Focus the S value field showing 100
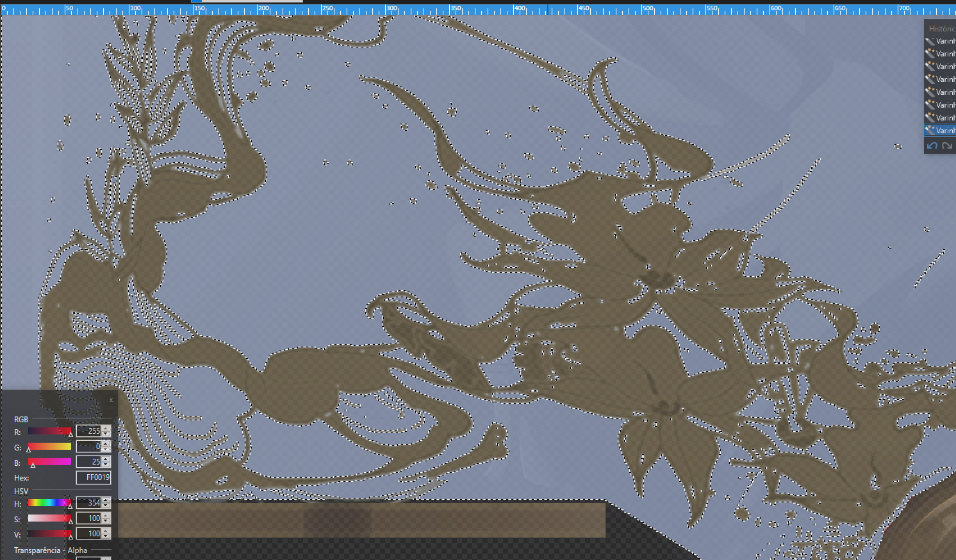Viewport: 956px width, 560px height. click(89, 518)
